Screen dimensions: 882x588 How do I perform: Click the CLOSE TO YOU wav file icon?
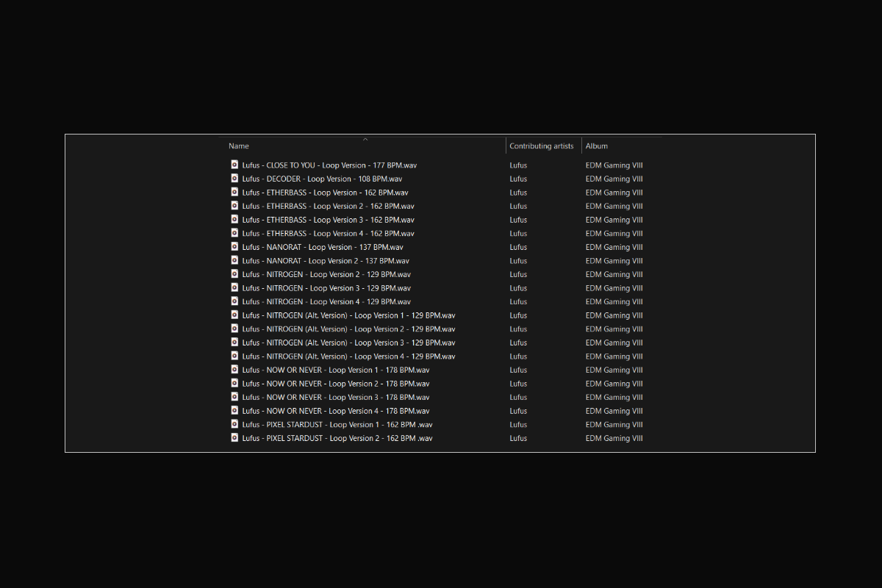[x=234, y=165]
